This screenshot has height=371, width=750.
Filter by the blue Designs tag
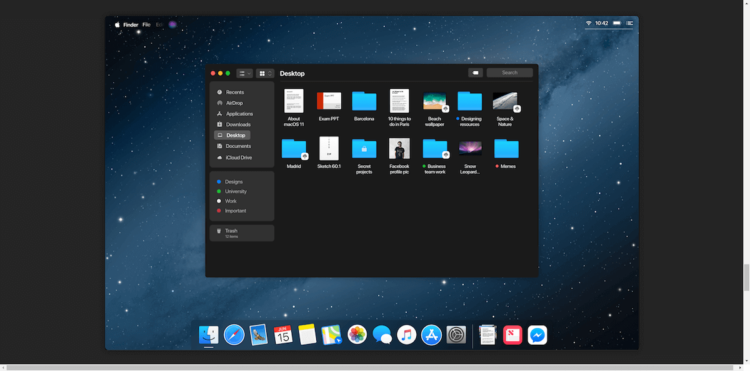230,182
